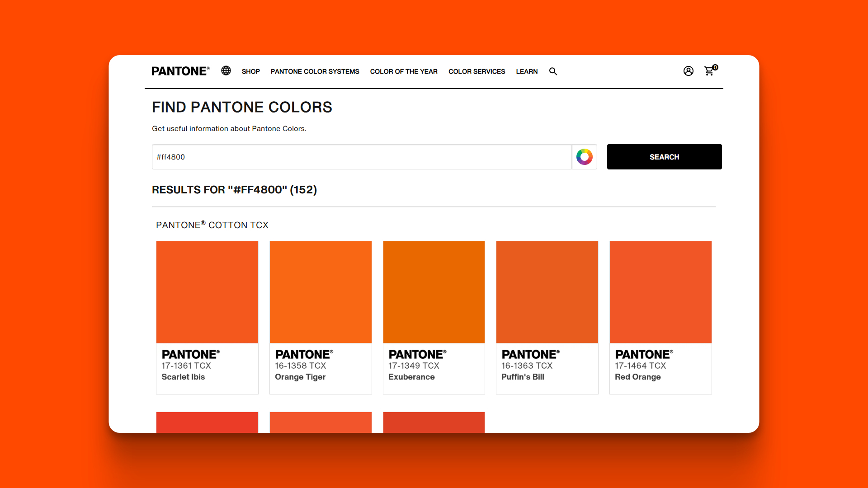Click 17-1349 TCX code label
The width and height of the screenshot is (868, 488).
click(x=414, y=366)
